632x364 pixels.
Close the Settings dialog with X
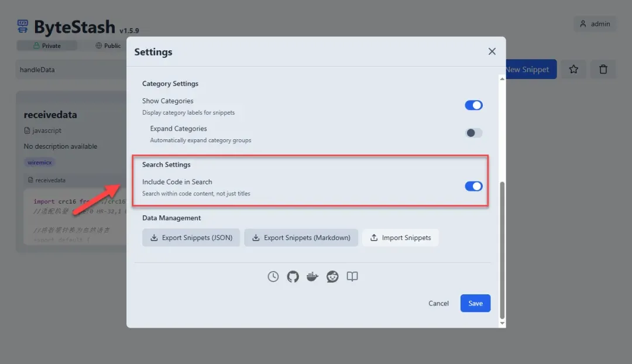click(492, 51)
